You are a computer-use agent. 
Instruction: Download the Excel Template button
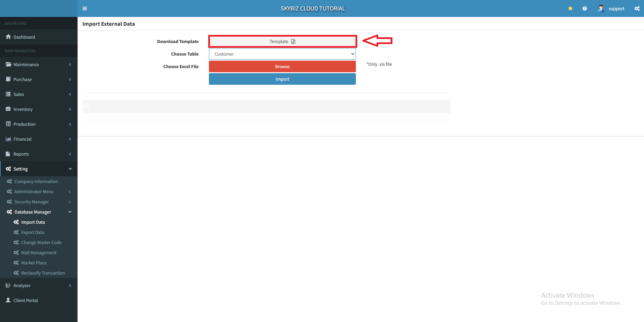click(x=282, y=41)
